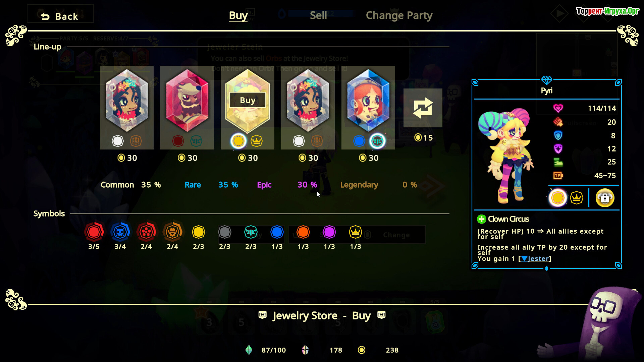
Task: Click the golden lock icon in Pyri panel
Action: [605, 198]
